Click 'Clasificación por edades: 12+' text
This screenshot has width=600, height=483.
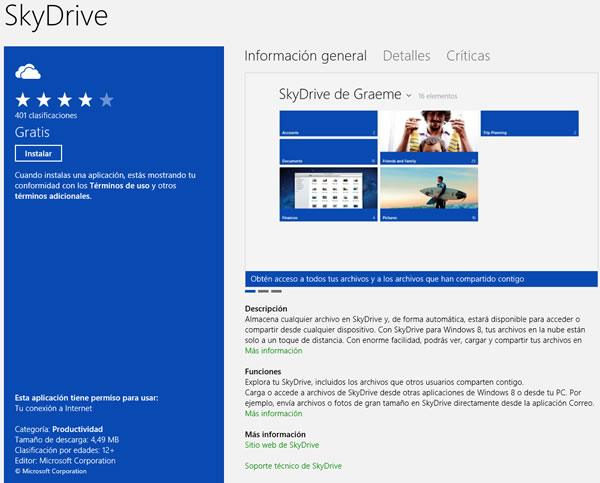64,450
